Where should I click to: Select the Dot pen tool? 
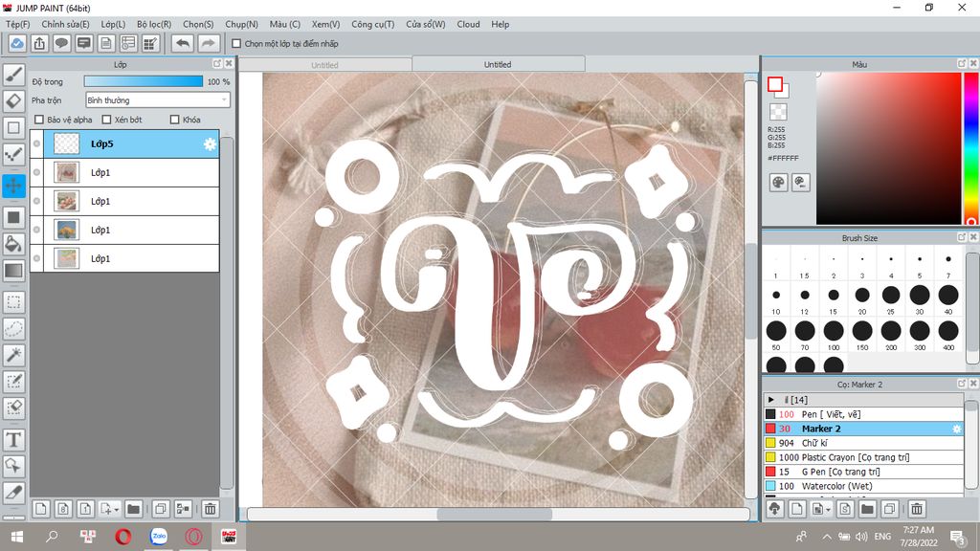(x=13, y=154)
